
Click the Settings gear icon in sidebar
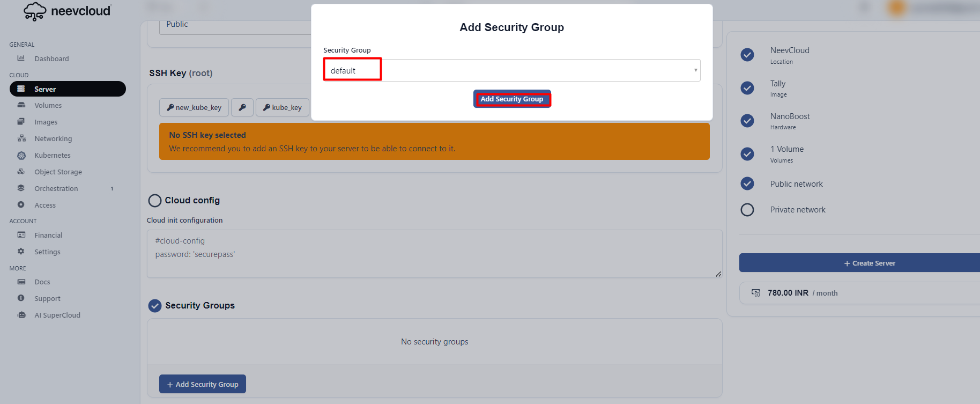[x=21, y=252]
